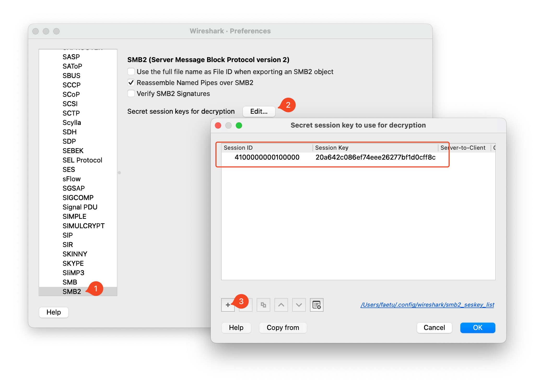This screenshot has height=392, width=546.
Task: Select SCSI in the protocol list
Action: (78, 104)
